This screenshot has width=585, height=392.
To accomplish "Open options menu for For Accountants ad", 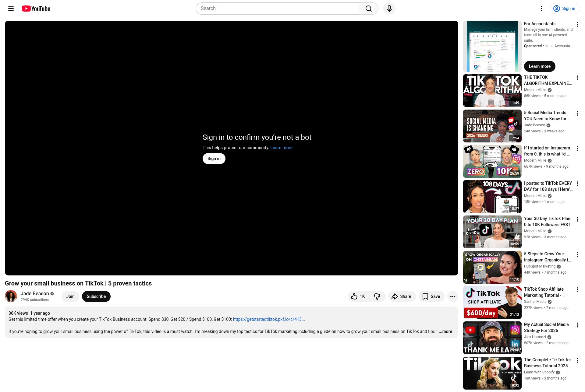I will point(577,24).
